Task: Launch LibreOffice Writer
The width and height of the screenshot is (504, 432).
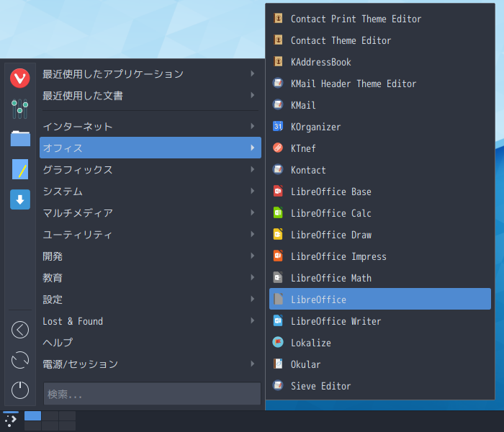Action: tap(380, 320)
